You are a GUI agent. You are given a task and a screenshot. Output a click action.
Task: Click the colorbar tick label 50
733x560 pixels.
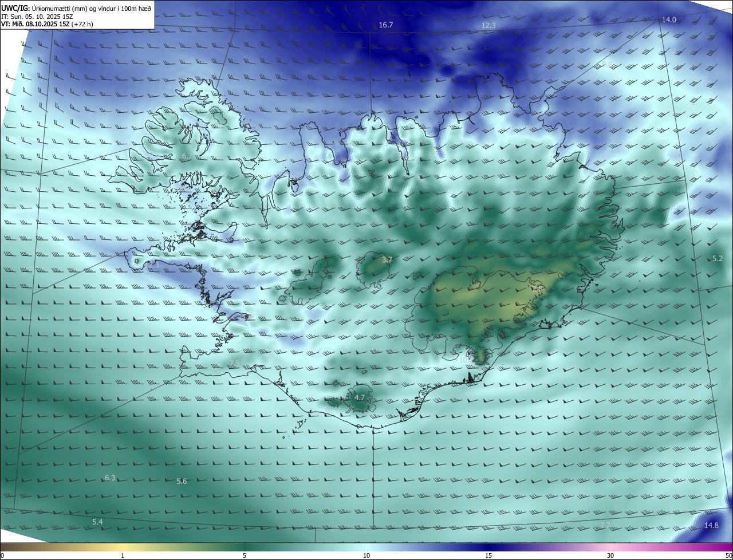[x=728, y=555]
